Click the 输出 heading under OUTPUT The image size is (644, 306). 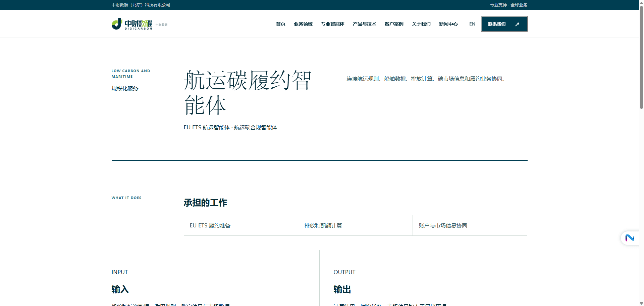[x=342, y=289]
